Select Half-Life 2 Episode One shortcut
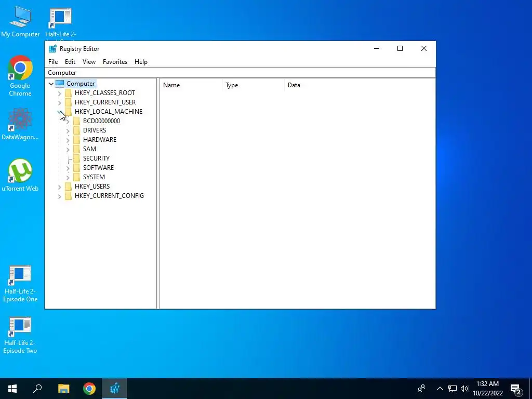Image resolution: width=532 pixels, height=399 pixels. (x=20, y=284)
